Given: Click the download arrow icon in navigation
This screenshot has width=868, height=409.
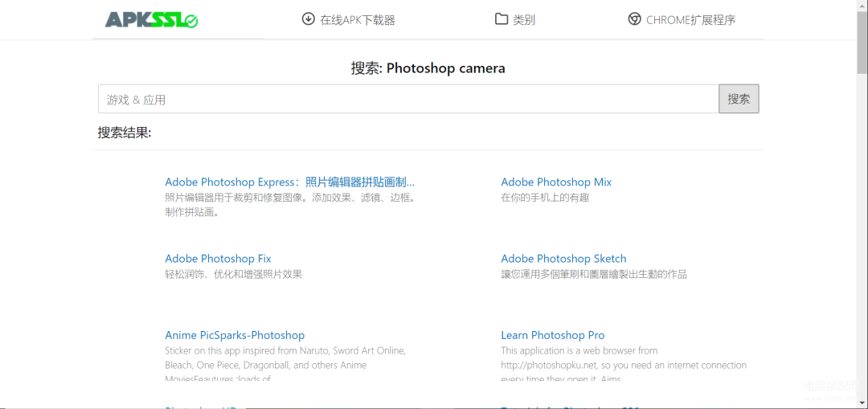Looking at the screenshot, I should pos(308,19).
